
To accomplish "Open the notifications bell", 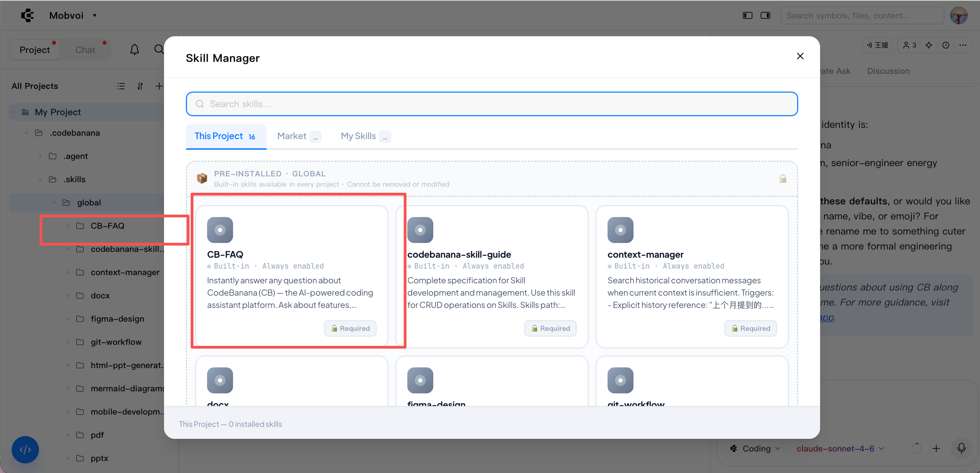I will pos(134,50).
